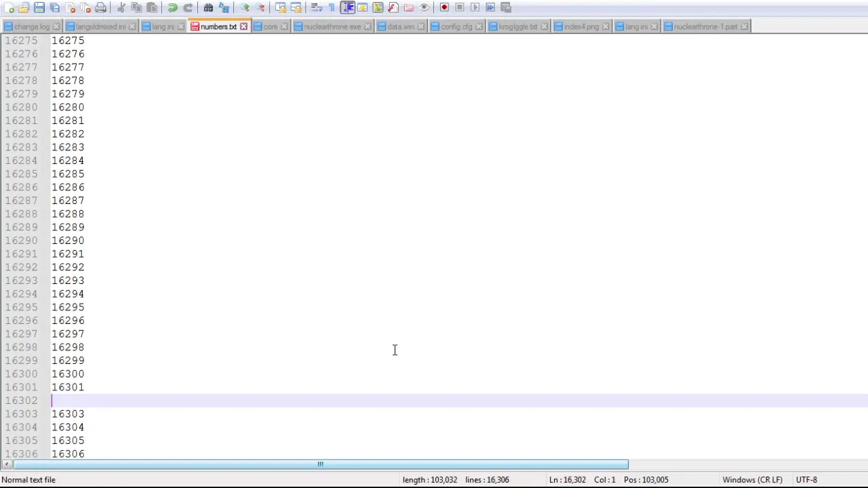
Task: Close the nuclearthrone-1.part tab
Action: click(x=744, y=26)
